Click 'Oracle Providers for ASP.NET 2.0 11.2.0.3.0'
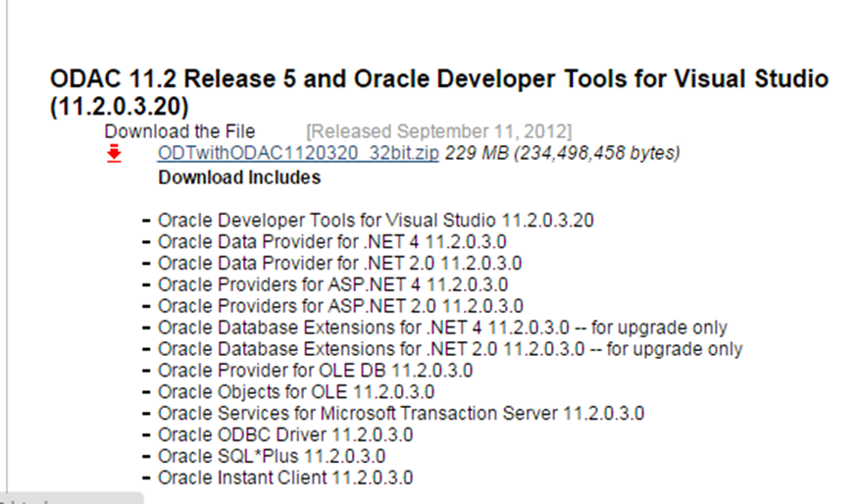Screen dimensions: 858x504 coord(340,306)
